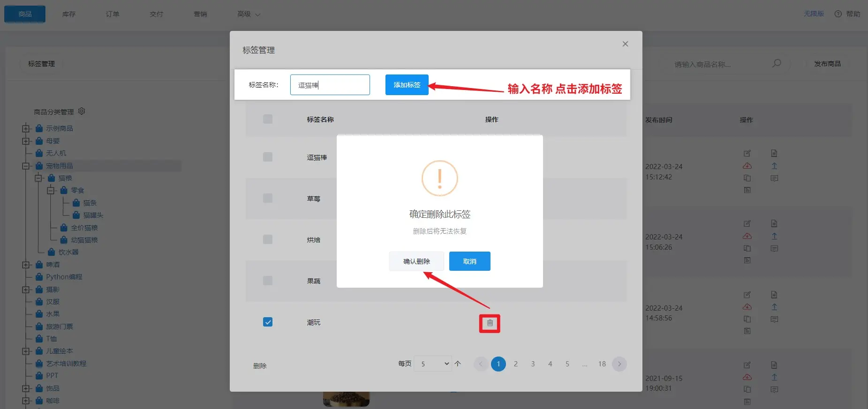The width and height of the screenshot is (868, 409).
Task: Click the blue upload arrow in the 19:00:31 row
Action: coord(774,377)
